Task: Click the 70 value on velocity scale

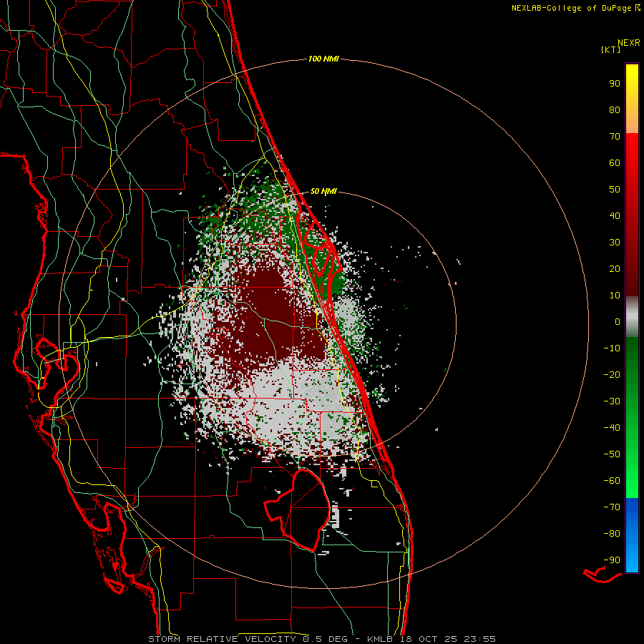Action: click(x=615, y=137)
